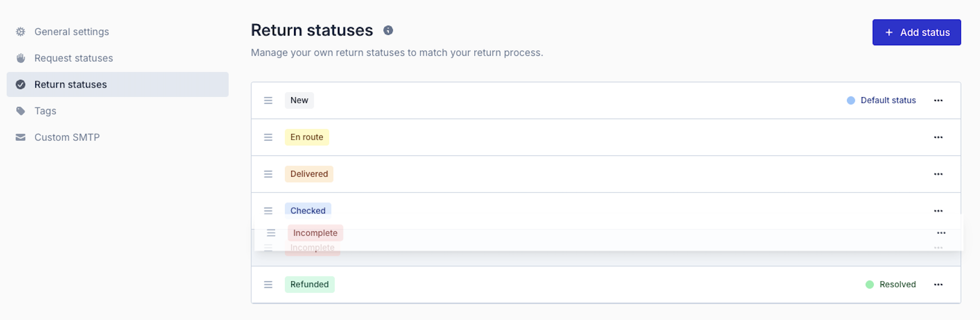
Task: Open the Tags settings page
Action: tap(45, 111)
